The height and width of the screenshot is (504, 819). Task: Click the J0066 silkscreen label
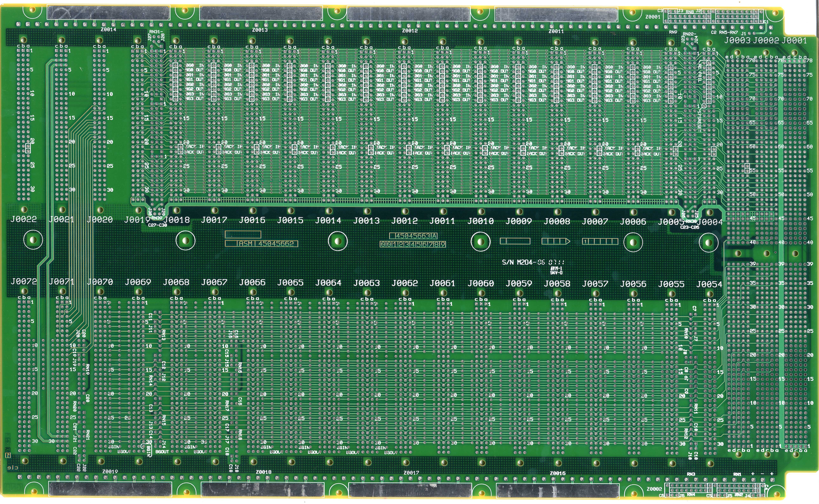pos(252,282)
